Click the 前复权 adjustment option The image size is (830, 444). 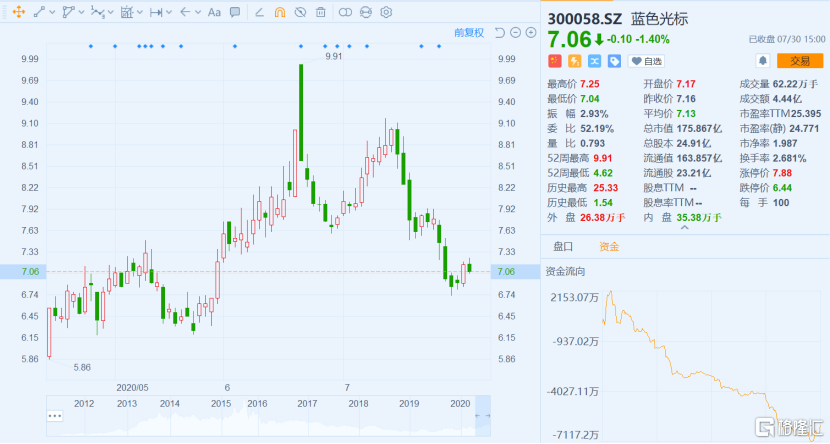click(469, 33)
